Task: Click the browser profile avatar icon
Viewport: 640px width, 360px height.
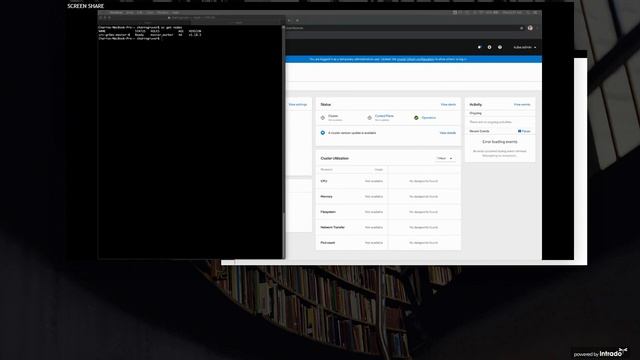Action: (530, 28)
